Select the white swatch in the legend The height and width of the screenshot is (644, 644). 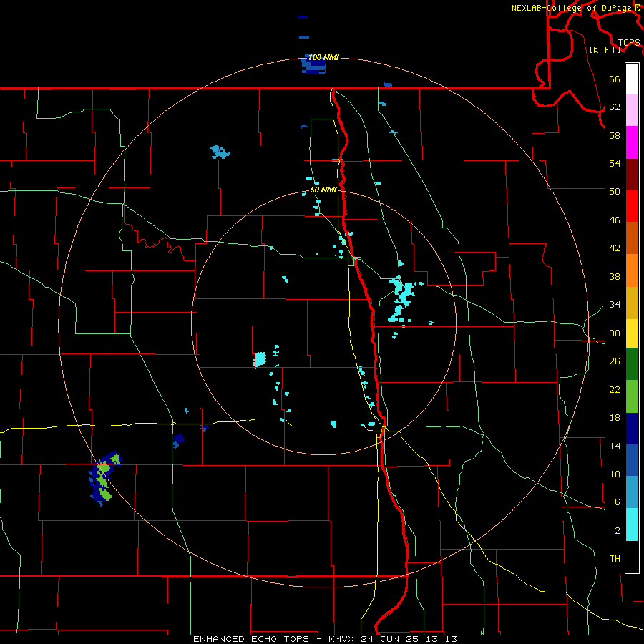click(x=632, y=79)
